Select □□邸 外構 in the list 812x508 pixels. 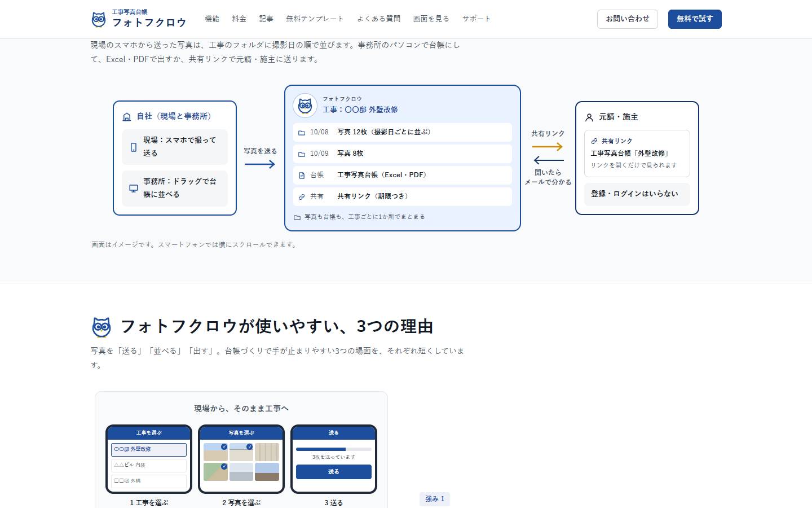[149, 481]
